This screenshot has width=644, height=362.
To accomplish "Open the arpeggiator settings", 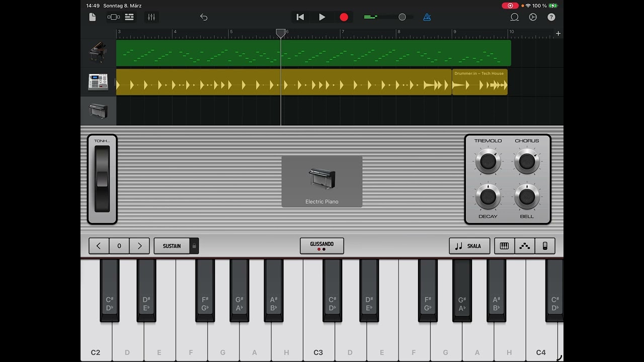I will point(525,246).
